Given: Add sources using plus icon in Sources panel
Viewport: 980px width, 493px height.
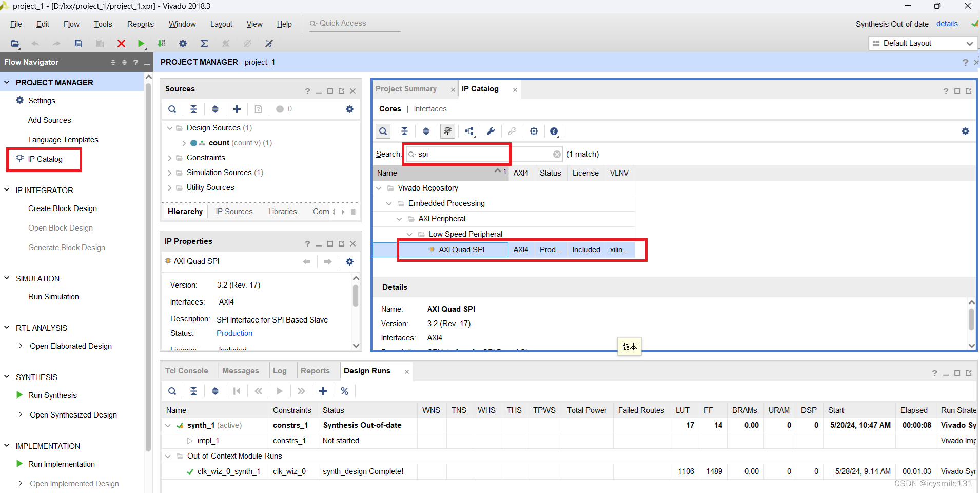Looking at the screenshot, I should pos(237,109).
